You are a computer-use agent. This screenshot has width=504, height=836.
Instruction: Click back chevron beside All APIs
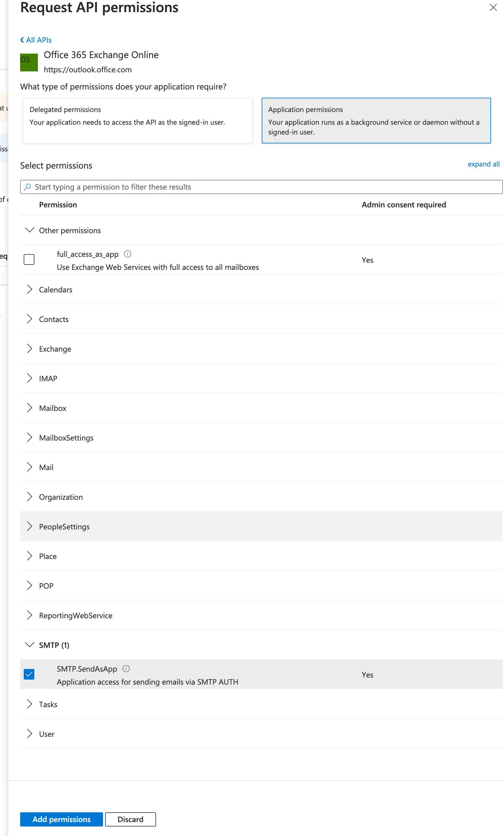[x=22, y=40]
